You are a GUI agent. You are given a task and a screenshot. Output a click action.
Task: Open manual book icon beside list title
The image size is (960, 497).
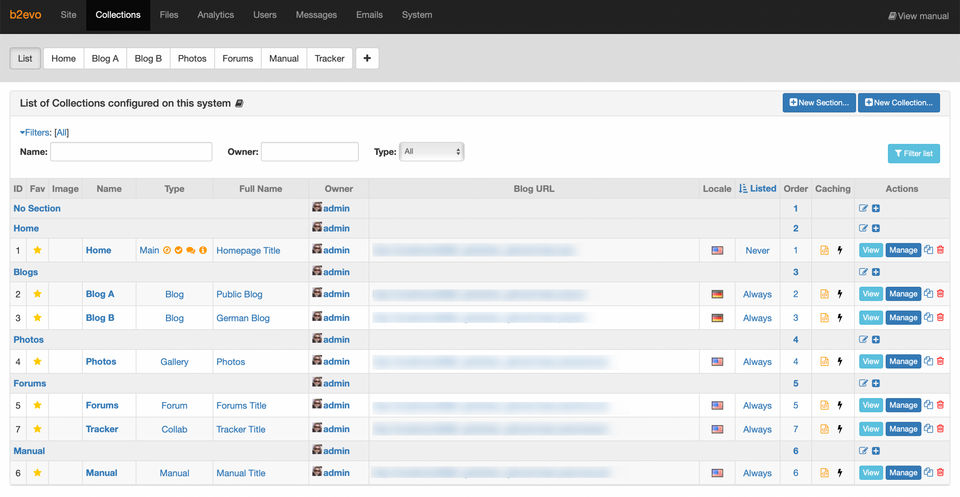point(239,103)
